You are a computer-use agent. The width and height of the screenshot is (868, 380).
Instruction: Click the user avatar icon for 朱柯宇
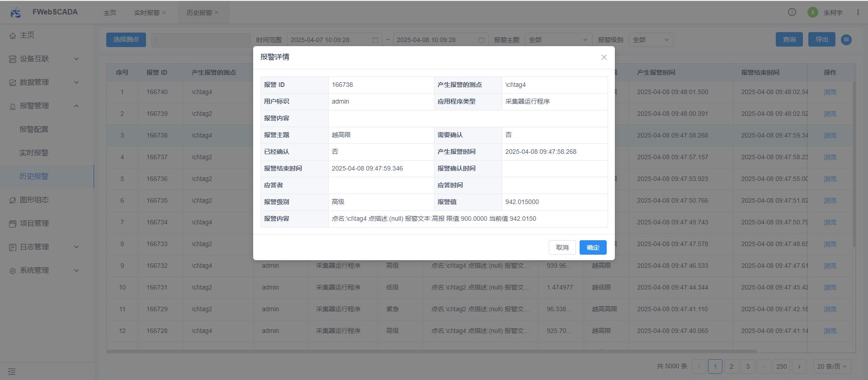pos(812,12)
